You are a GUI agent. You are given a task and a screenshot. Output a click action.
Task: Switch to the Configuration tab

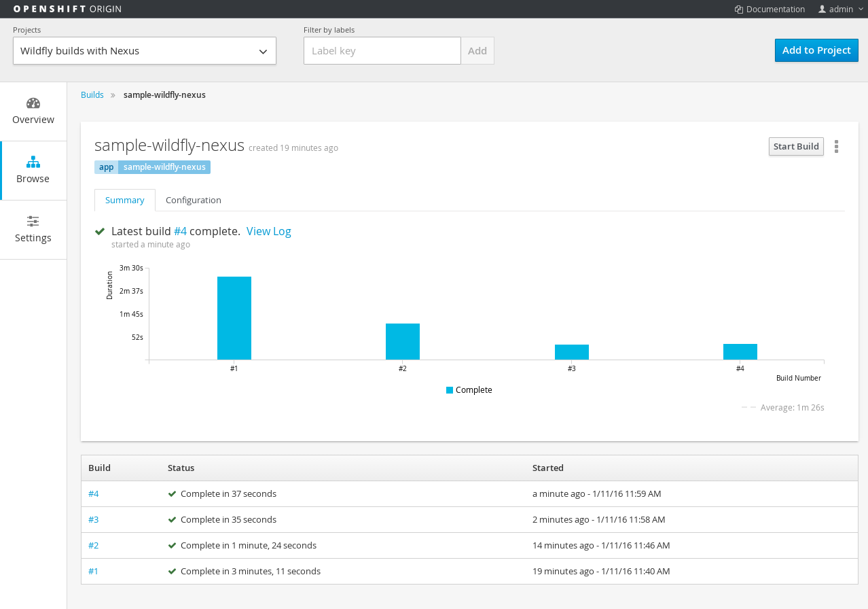click(x=194, y=201)
